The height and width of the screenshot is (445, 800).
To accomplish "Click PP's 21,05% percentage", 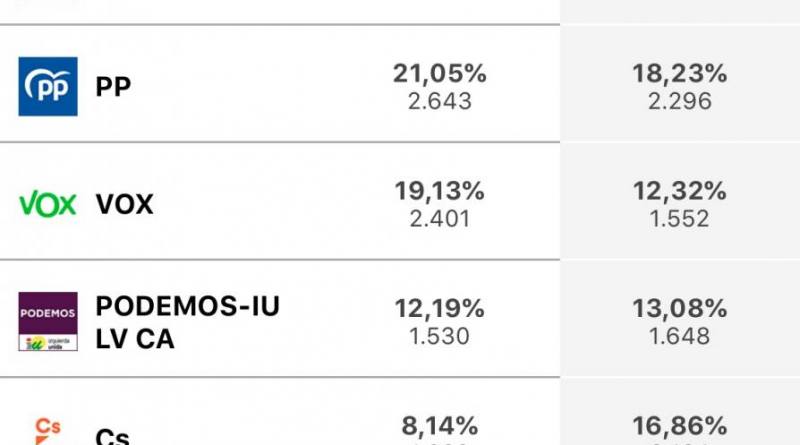I will 440,73.
